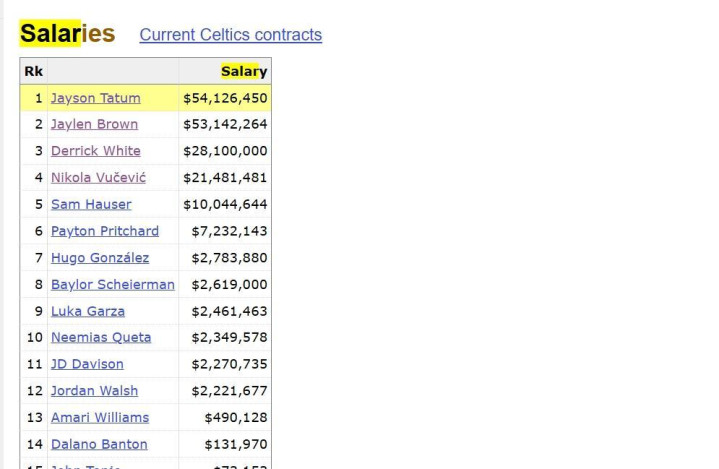Sort table by the Salary column header
The image size is (719, 469).
(244, 71)
